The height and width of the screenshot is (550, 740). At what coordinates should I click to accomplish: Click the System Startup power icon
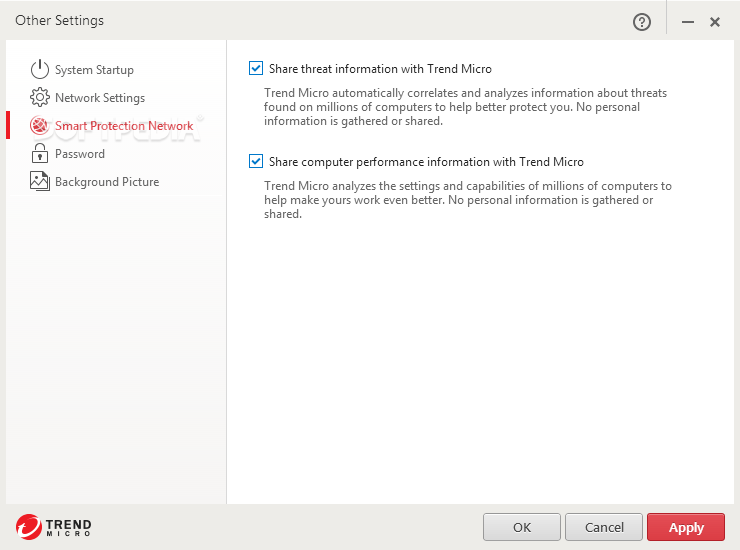[x=40, y=69]
